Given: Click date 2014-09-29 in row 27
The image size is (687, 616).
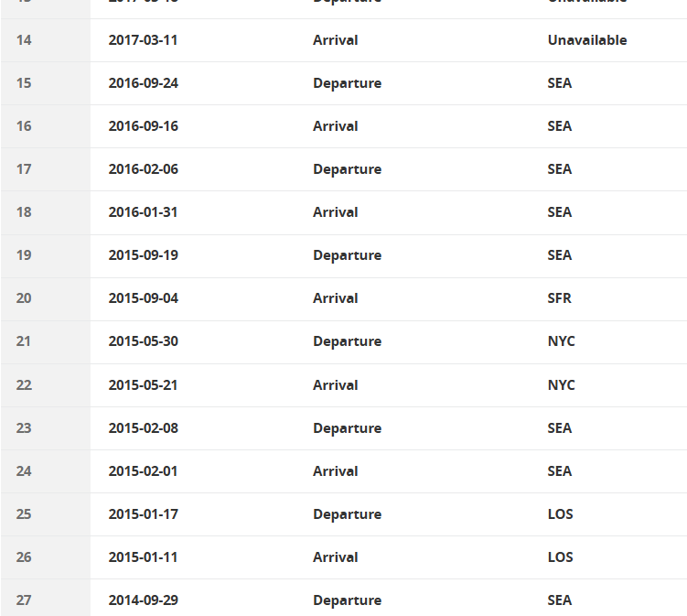Looking at the screenshot, I should [x=144, y=600].
